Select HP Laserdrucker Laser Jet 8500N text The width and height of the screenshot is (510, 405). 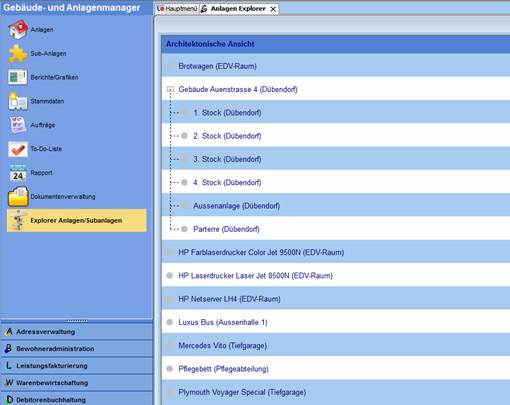pyautogui.click(x=255, y=276)
